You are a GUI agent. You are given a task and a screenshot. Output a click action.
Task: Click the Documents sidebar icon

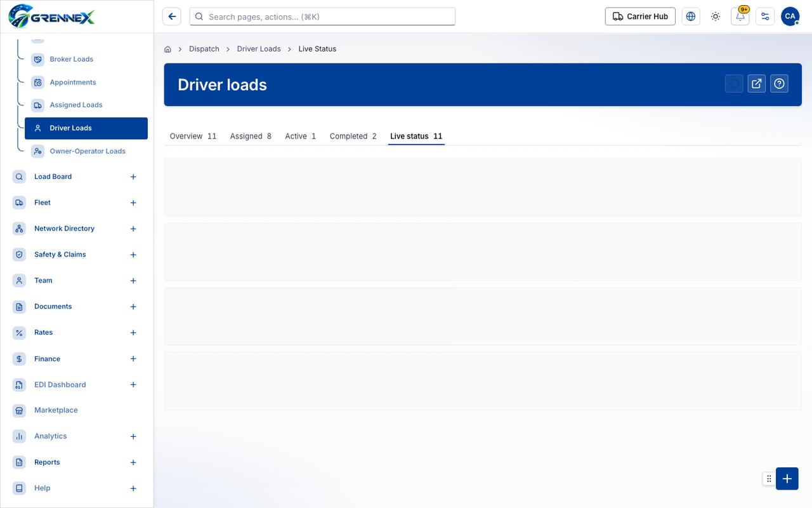coord(19,307)
